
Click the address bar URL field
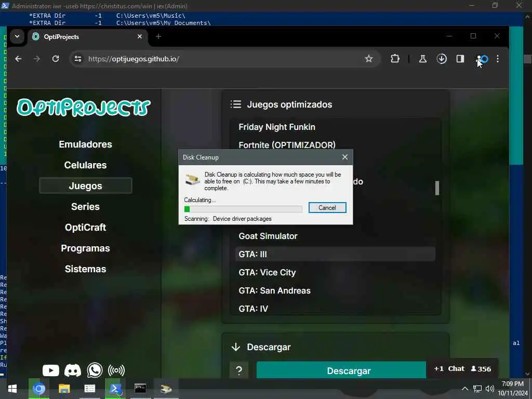click(224, 59)
